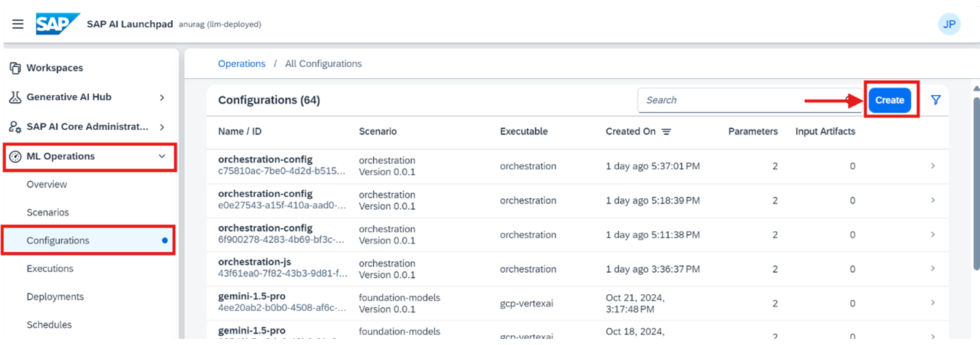Select orchestration-config with ID e0e27543
980x345 pixels.
pyautogui.click(x=265, y=194)
